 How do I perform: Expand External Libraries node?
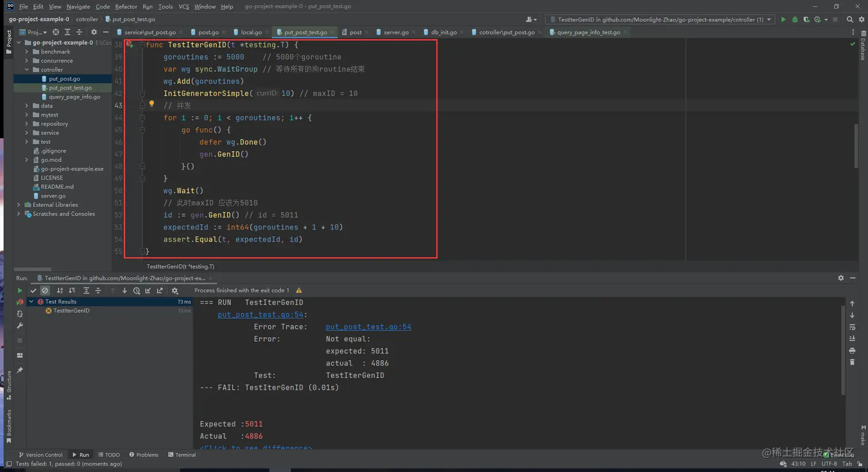pos(19,204)
